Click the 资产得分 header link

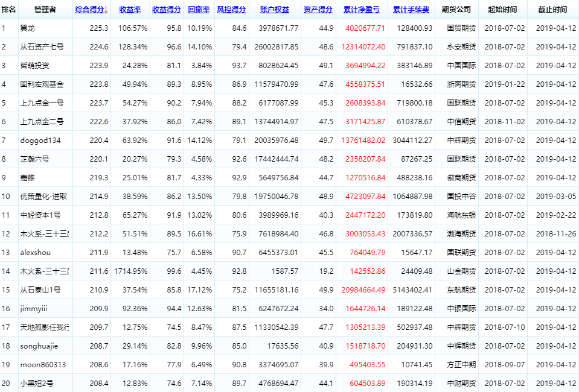[318, 10]
